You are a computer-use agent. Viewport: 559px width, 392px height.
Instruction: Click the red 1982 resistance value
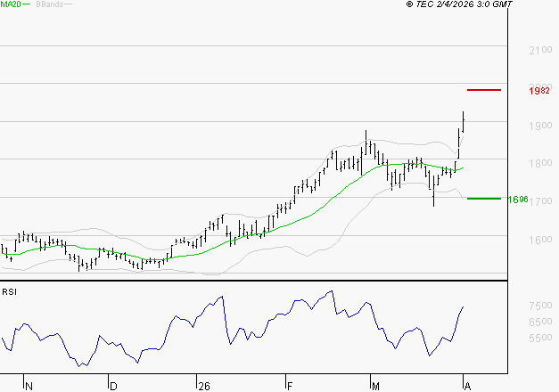(x=539, y=91)
